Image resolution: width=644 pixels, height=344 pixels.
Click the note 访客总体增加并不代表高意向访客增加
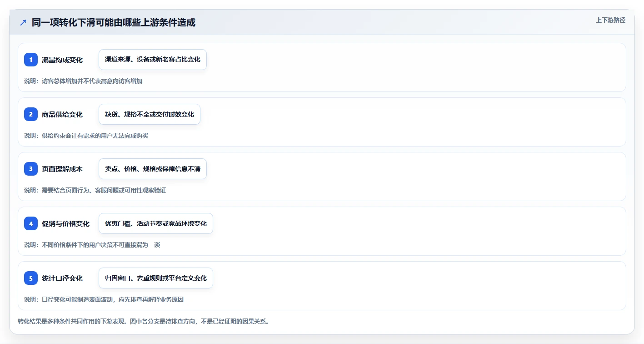[92, 81]
